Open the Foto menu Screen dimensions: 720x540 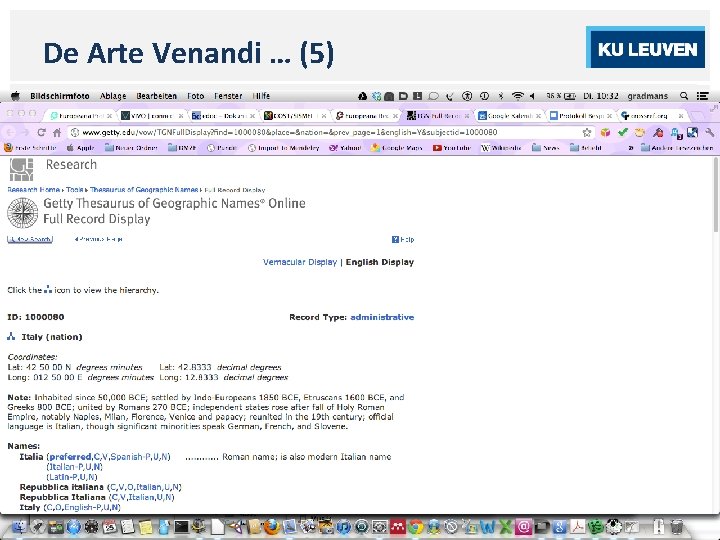point(196,96)
